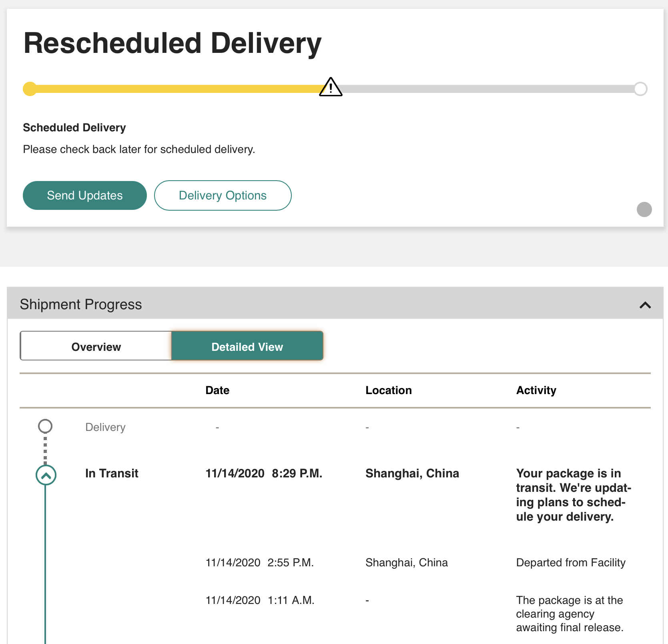Image resolution: width=668 pixels, height=644 pixels.
Task: Click the yellow start dot of progress bar
Action: tap(30, 89)
